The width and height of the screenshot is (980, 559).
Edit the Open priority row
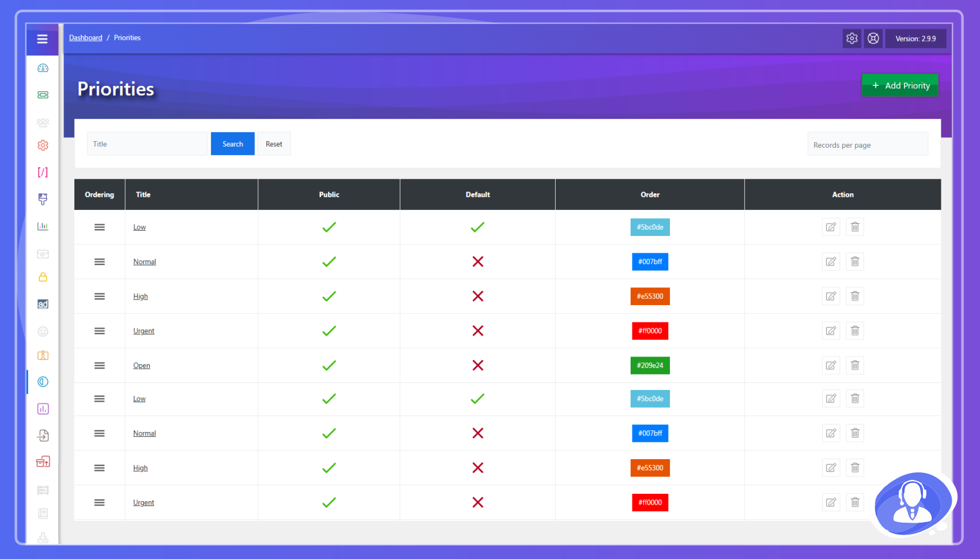pos(831,366)
